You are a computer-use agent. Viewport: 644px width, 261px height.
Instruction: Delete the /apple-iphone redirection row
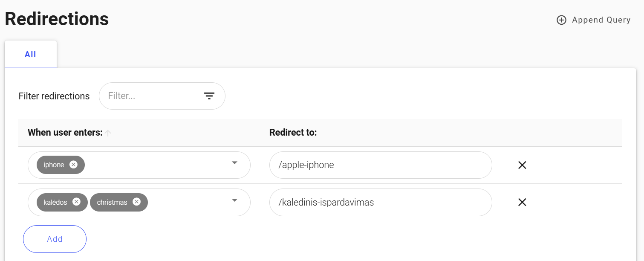tap(522, 165)
